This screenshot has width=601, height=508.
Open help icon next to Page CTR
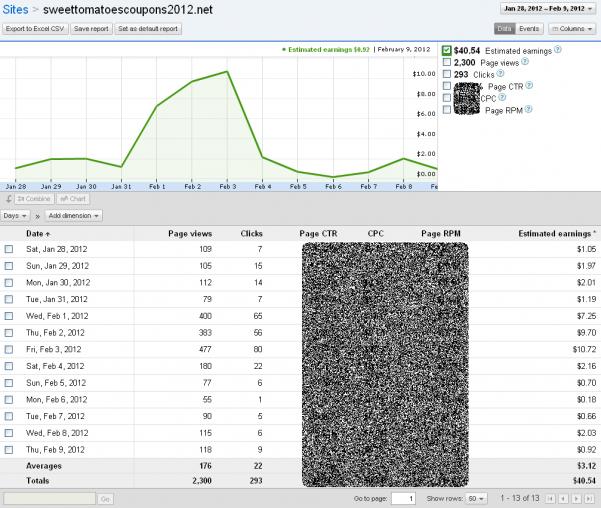click(529, 85)
